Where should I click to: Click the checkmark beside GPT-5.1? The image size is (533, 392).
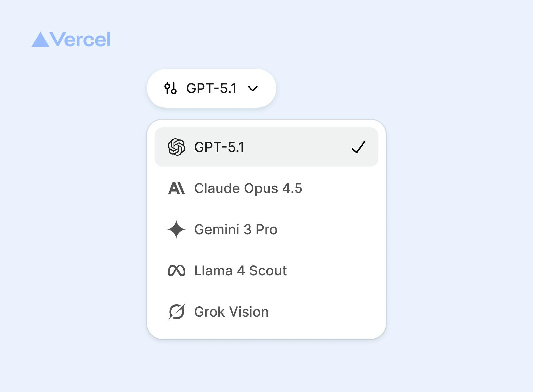pyautogui.click(x=358, y=147)
